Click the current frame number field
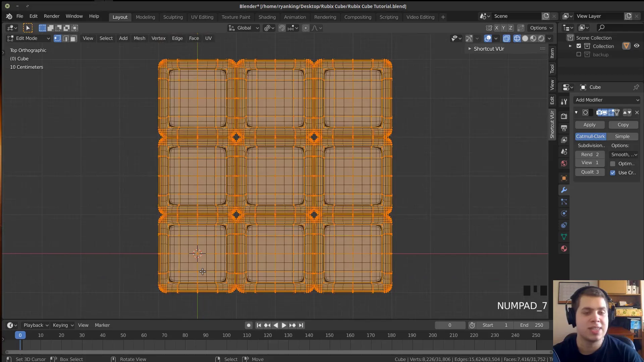Image resolution: width=644 pixels, height=362 pixels. [x=449, y=325]
